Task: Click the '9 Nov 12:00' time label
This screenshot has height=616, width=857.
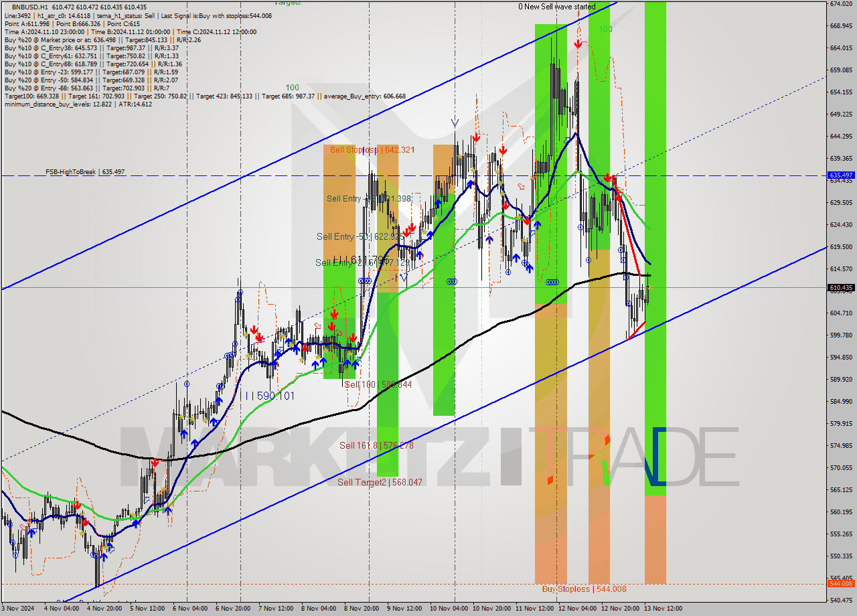Action: pos(404,609)
